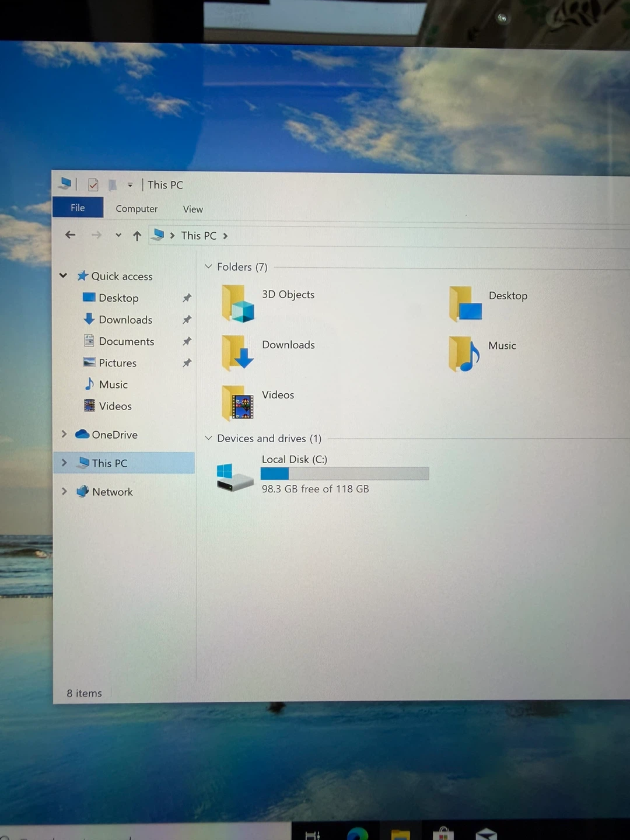Open File Explorer from the taskbar
Screen dimensions: 630x840
[400, 834]
